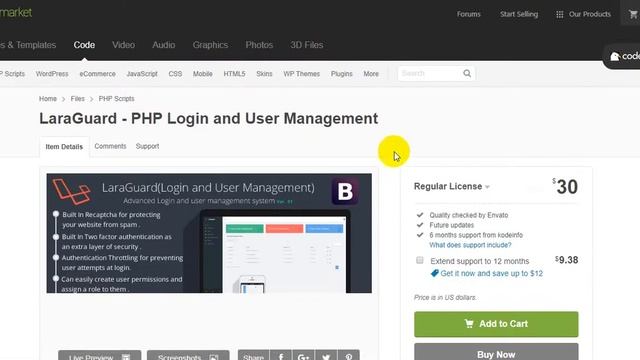Go to Files breadcrumb
This screenshot has height=360, width=640.
pyautogui.click(x=78, y=99)
